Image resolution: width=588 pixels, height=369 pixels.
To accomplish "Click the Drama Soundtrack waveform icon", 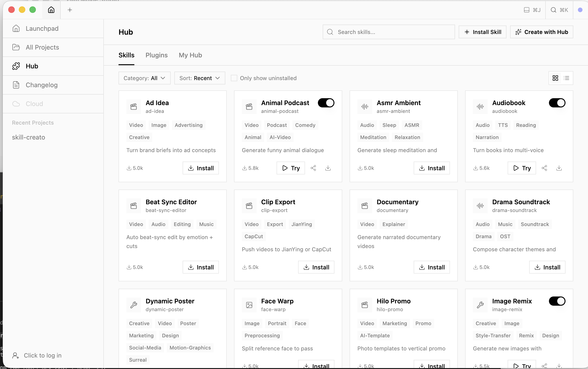I will click(480, 206).
